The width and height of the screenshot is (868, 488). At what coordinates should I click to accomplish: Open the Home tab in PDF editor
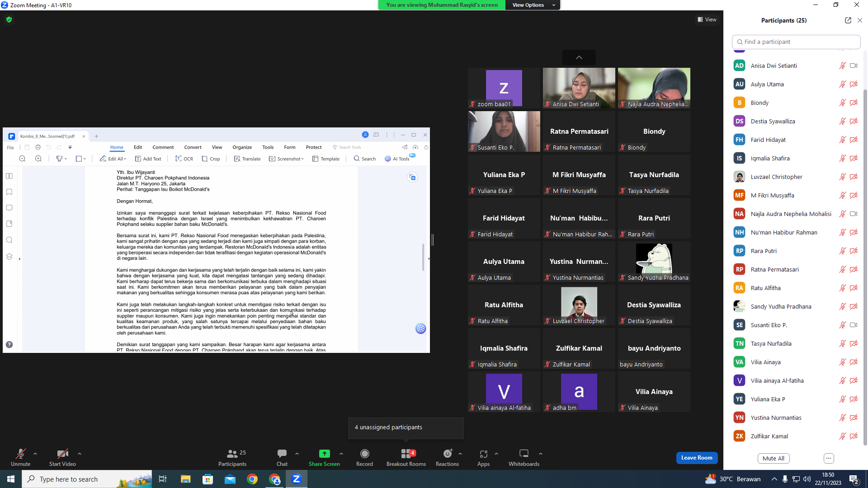click(117, 147)
